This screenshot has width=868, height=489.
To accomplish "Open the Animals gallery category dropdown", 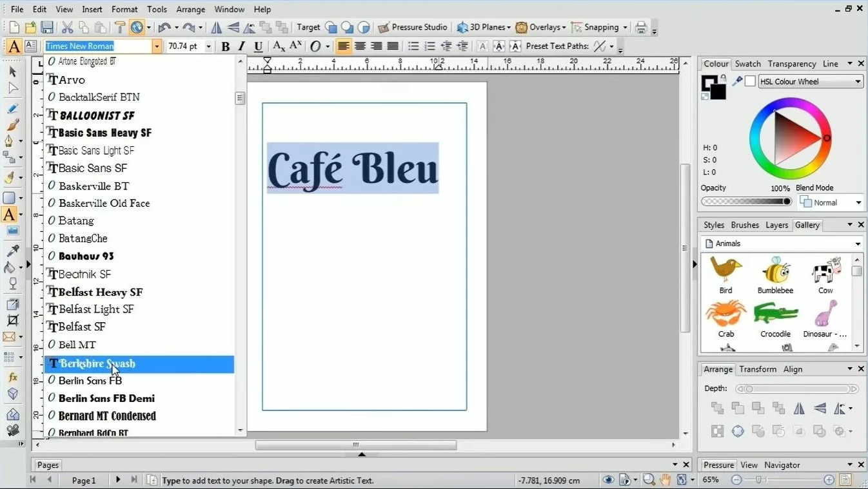I will 858,244.
